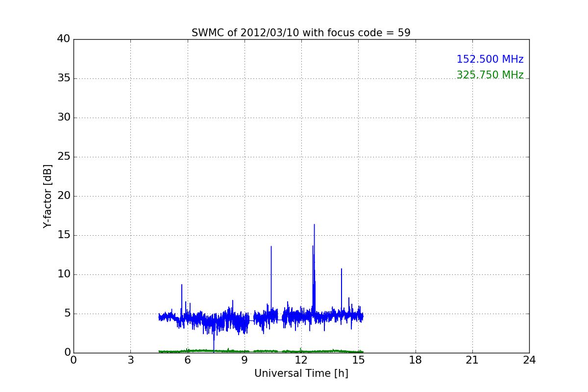This screenshot has width=588, height=392.
Task: Click x-axis tick label '9'
Action: click(245, 360)
